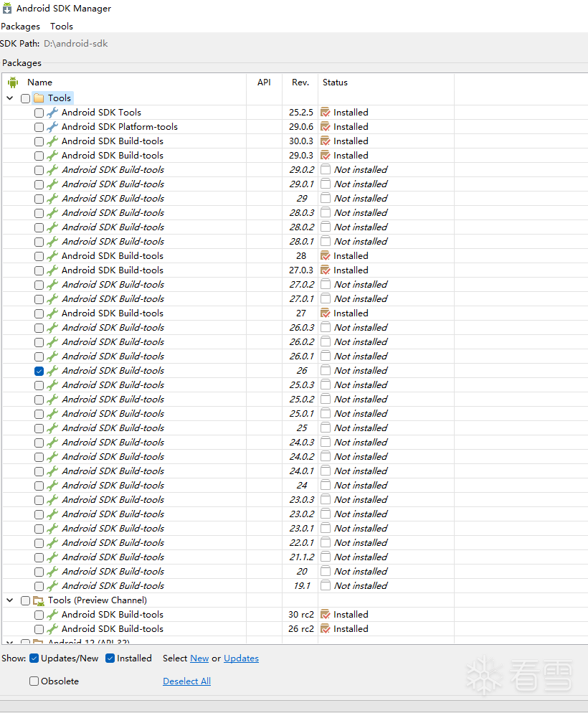
Task: Click the Installed status icon for revision 30.0.3
Action: 326,141
